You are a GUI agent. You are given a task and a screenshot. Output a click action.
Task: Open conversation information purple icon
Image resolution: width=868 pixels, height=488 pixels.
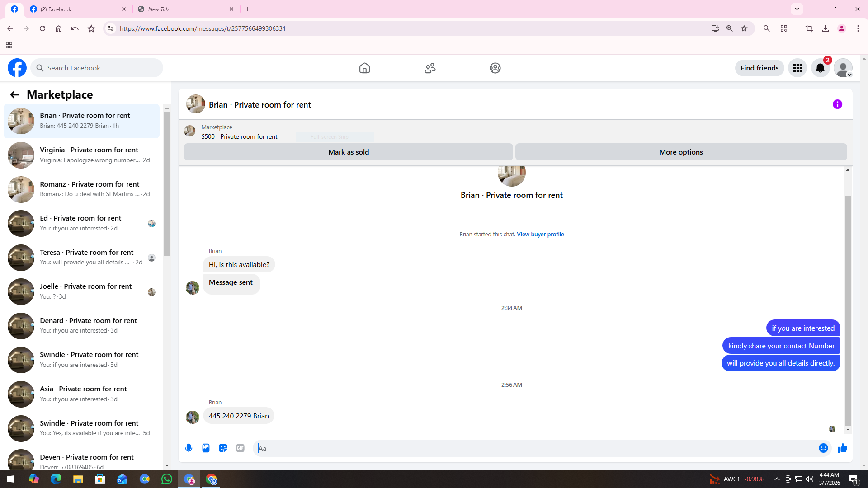point(837,104)
